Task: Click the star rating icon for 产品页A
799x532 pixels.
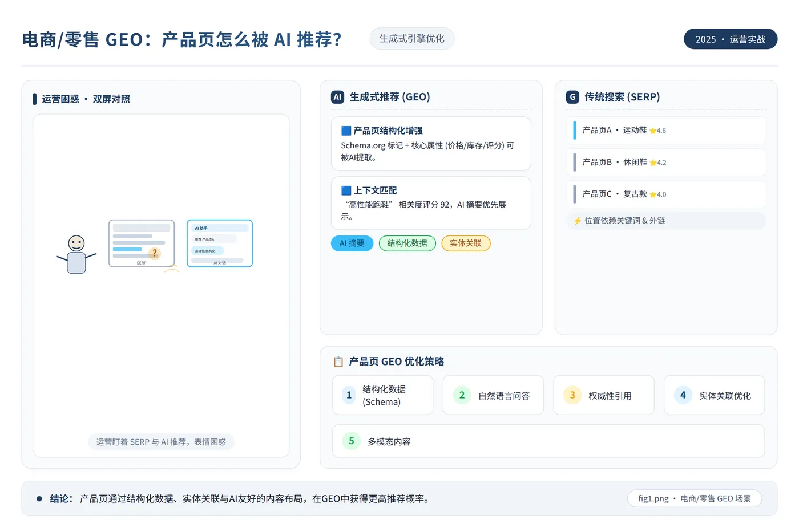Action: click(x=653, y=131)
